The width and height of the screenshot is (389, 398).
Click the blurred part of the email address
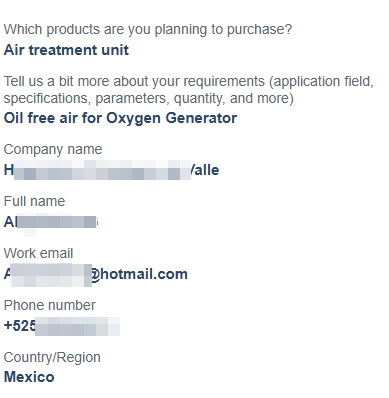pyautogui.click(x=51, y=275)
